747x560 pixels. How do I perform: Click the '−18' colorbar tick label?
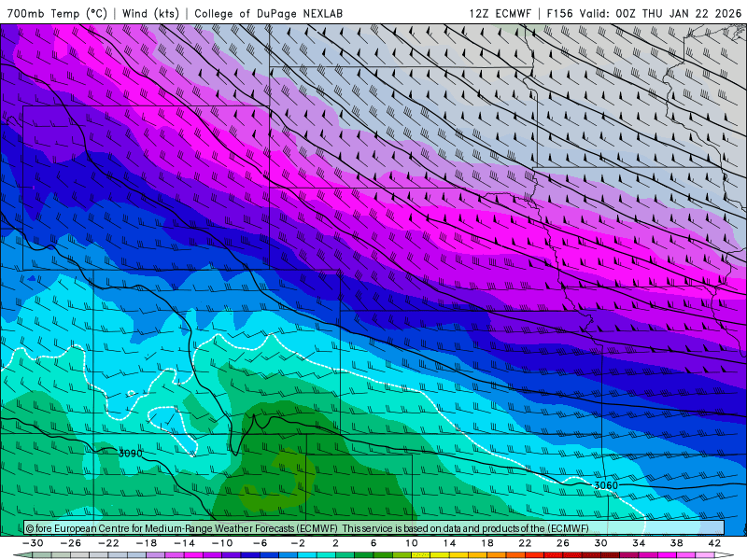click(x=147, y=543)
